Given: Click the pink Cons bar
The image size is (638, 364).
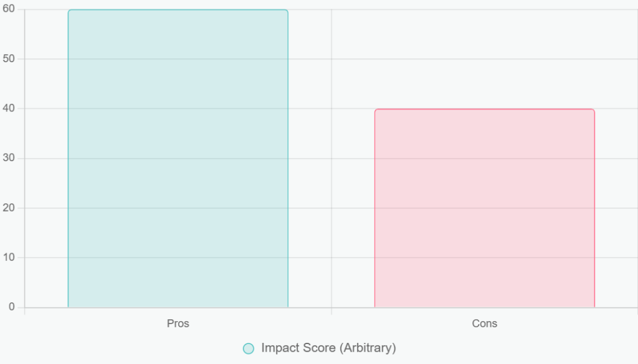Looking at the screenshot, I should click(x=484, y=208).
